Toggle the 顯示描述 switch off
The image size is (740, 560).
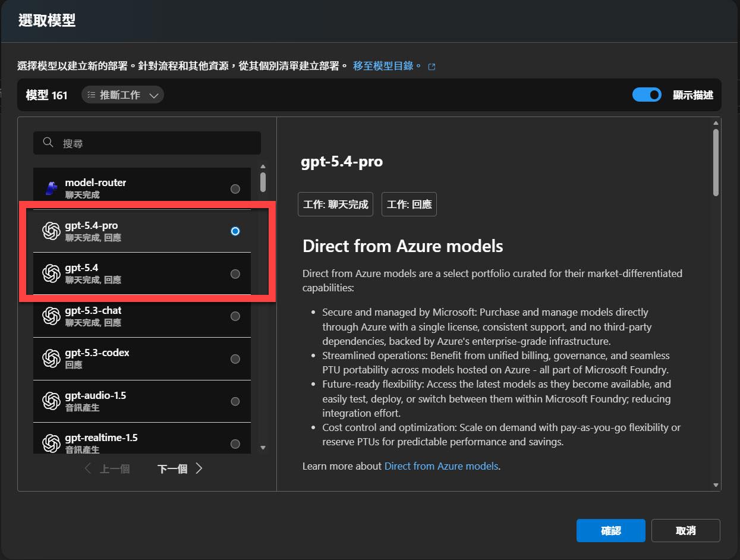[647, 95]
